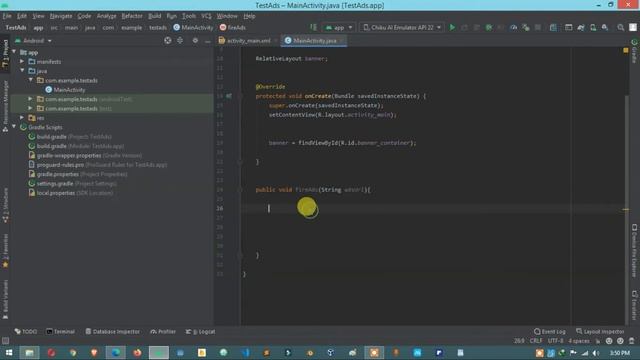Click the MainActivity class icon in tree
Screen dimensions: 640x360
49,90
